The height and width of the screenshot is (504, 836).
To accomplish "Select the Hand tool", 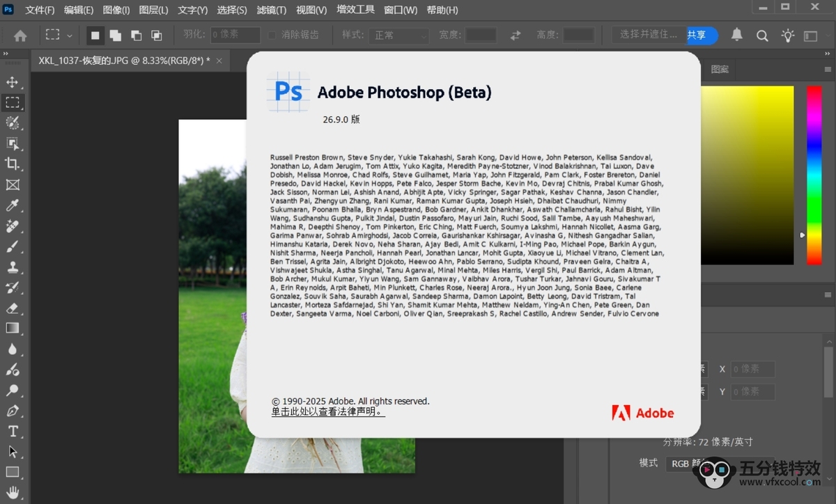I will 13,493.
